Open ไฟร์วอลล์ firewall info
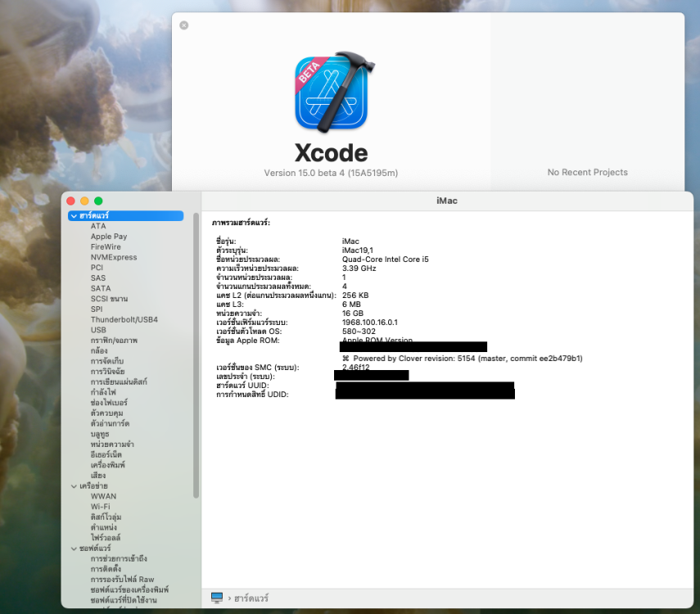Screen dimensions: 700x614 point(106,538)
